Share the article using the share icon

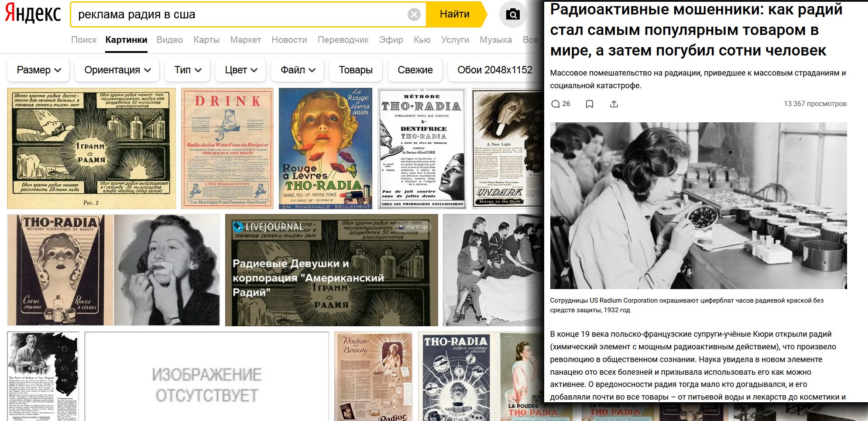click(x=614, y=104)
